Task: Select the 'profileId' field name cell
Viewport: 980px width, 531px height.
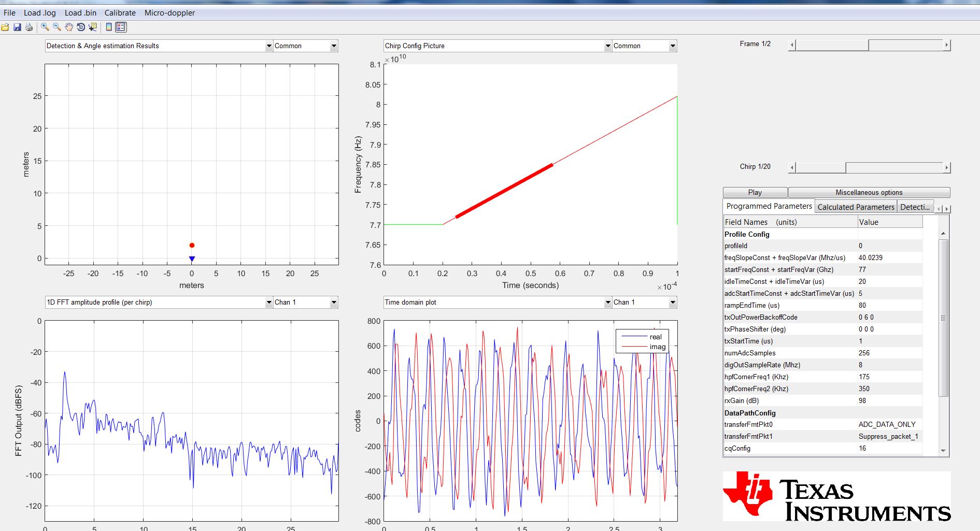Action: (790, 246)
